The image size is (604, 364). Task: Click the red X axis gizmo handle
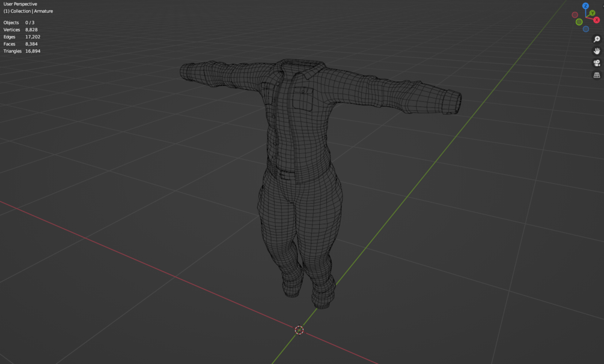pyautogui.click(x=596, y=20)
